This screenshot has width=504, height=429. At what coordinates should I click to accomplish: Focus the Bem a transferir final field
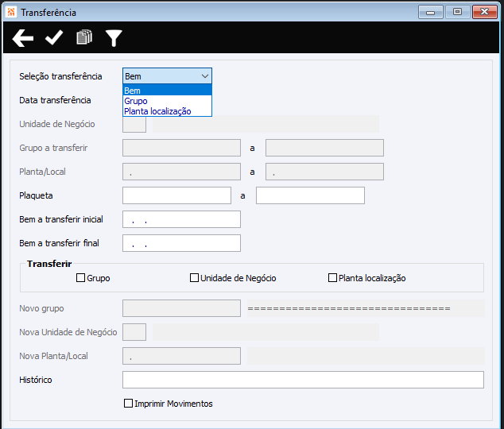point(181,243)
